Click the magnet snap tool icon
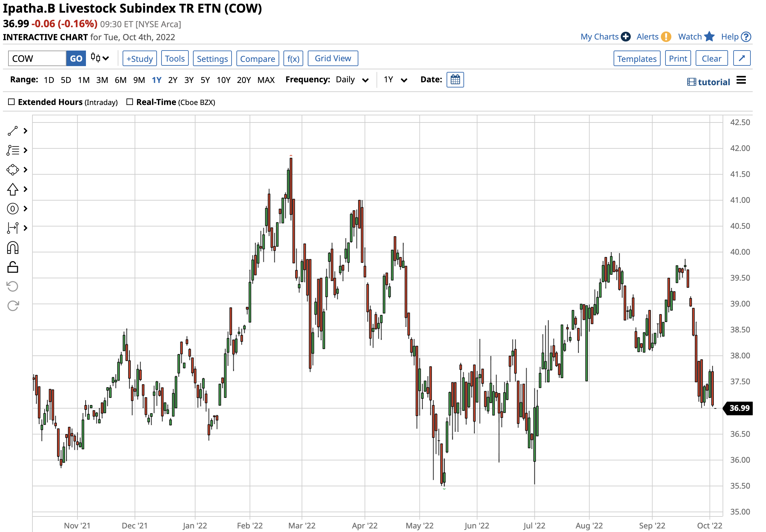766x532 pixels. [x=13, y=248]
